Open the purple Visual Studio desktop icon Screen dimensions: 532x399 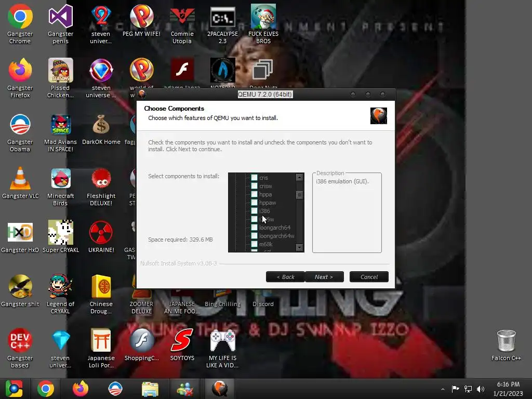click(60, 24)
